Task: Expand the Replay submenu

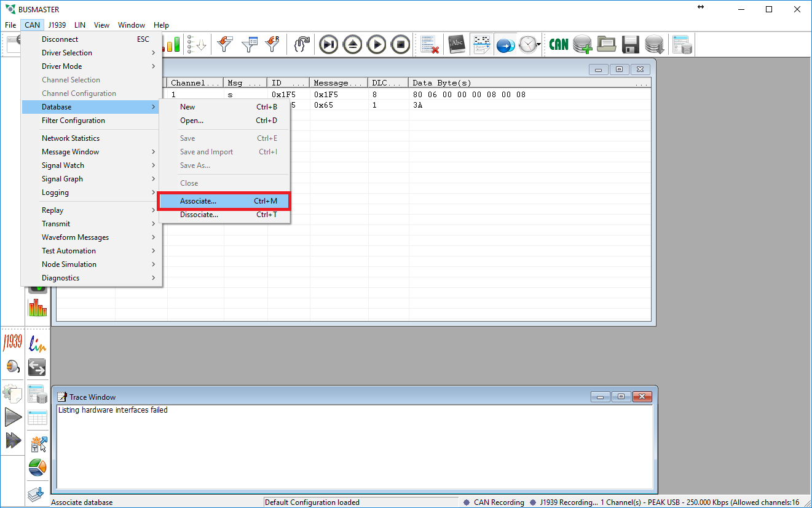Action: point(92,210)
